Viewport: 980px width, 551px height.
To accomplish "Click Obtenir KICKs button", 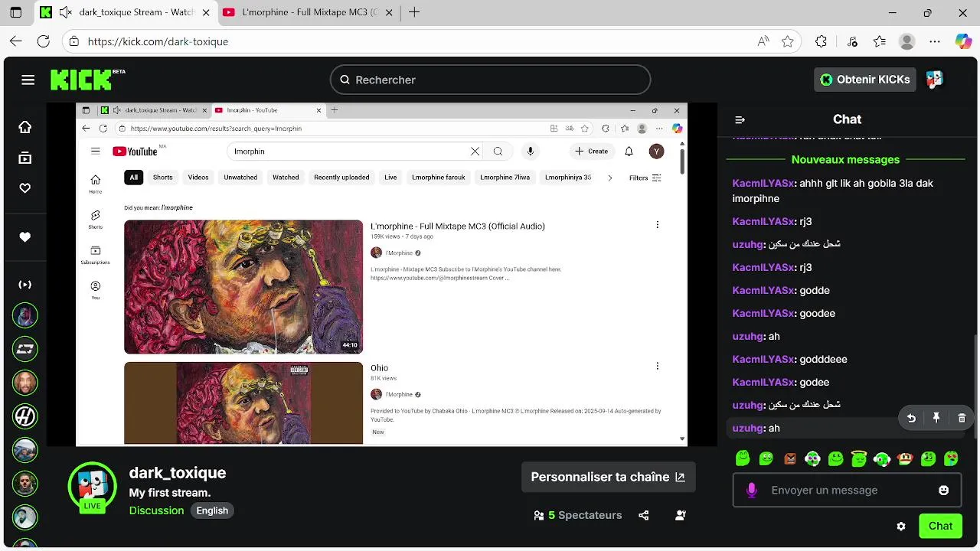I will coord(865,80).
